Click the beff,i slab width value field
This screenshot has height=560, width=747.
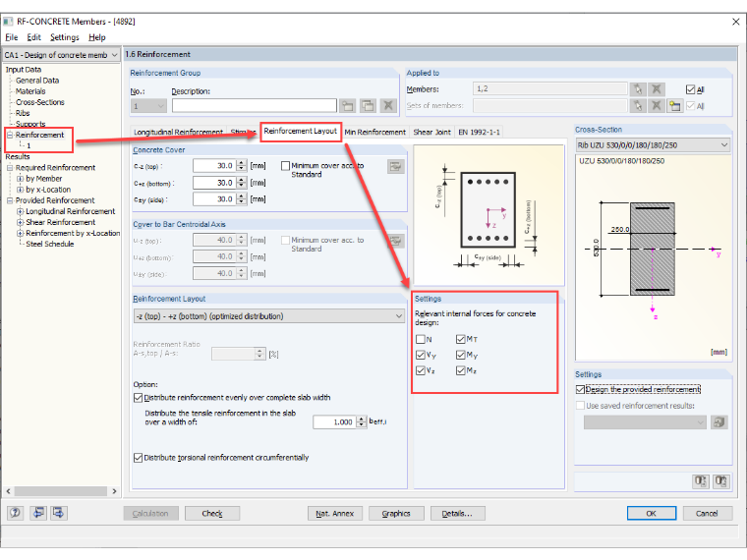click(x=334, y=421)
